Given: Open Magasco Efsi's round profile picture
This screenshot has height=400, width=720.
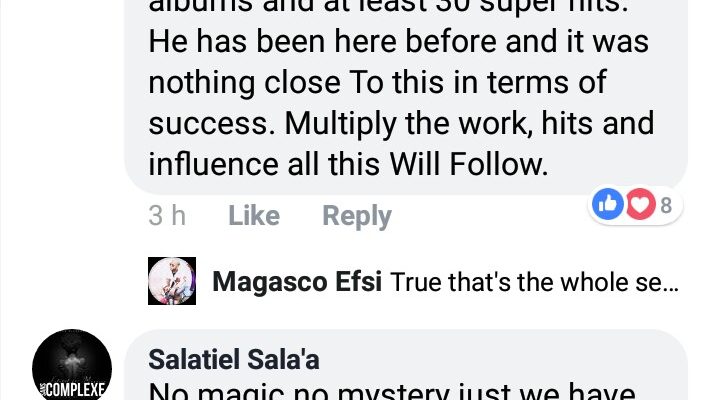Looking at the screenshot, I should click(172, 281).
